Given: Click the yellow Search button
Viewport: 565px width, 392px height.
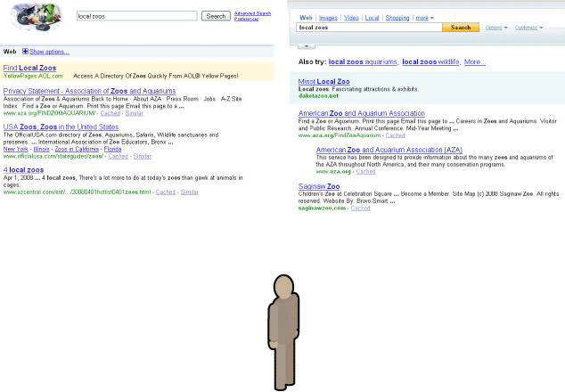Looking at the screenshot, I should click(x=461, y=28).
